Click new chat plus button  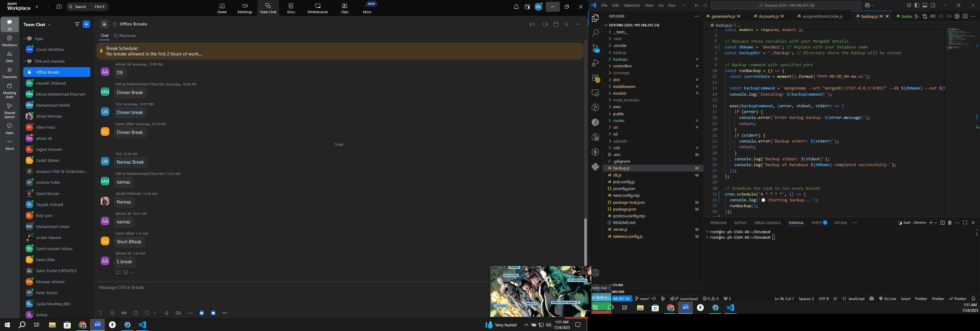click(x=86, y=25)
